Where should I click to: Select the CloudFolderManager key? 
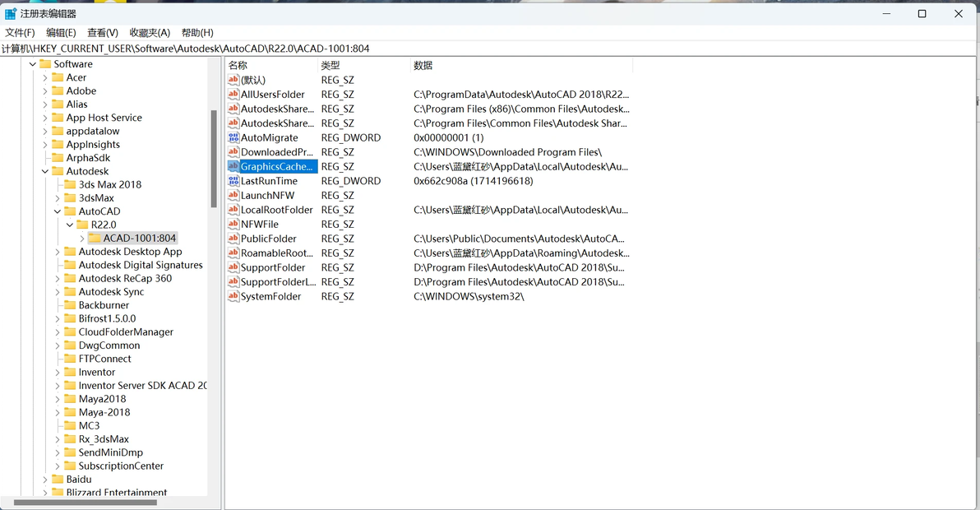click(126, 331)
